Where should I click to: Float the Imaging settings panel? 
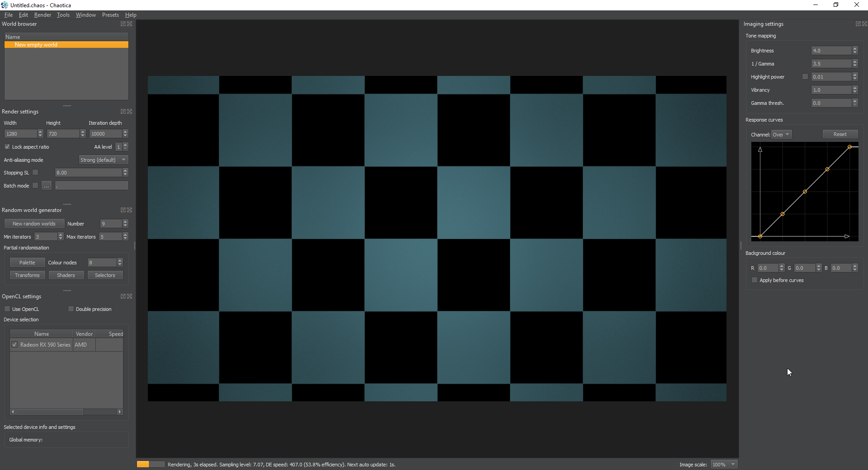coord(858,24)
